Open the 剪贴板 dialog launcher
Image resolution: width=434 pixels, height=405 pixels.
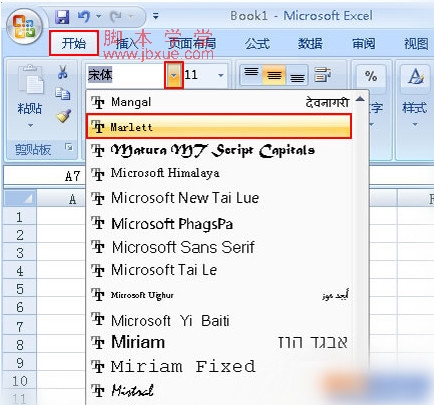click(x=69, y=147)
